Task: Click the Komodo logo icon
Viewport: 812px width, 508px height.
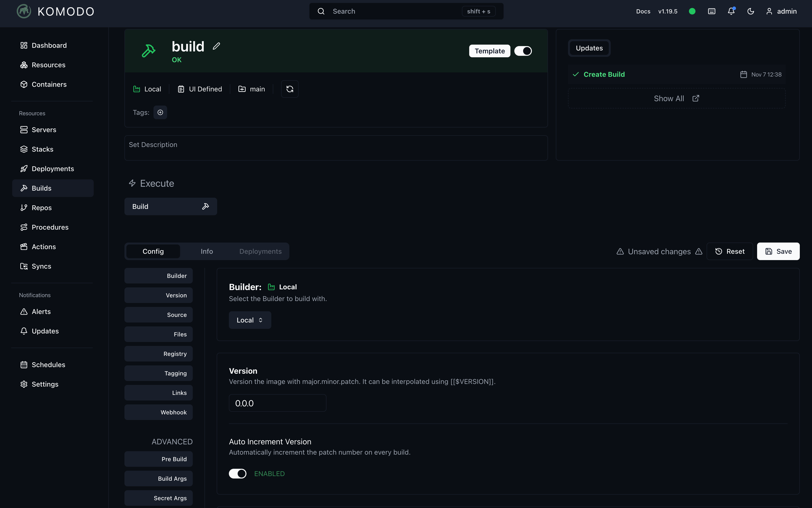Action: (24, 11)
